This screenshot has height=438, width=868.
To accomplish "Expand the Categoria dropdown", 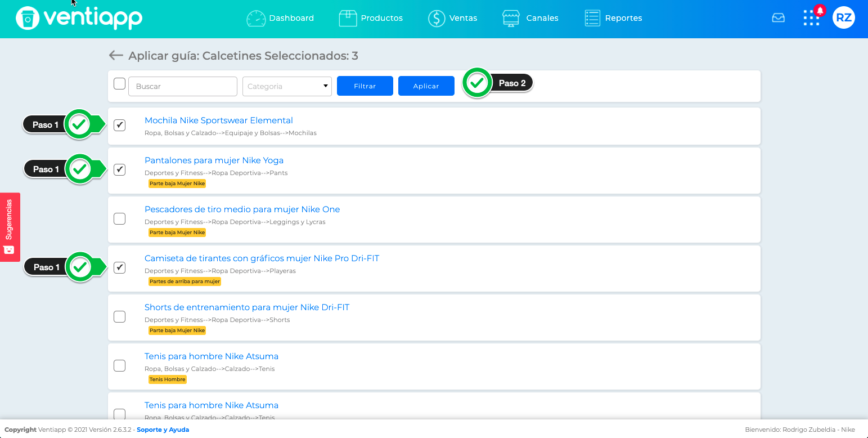I will pos(287,86).
